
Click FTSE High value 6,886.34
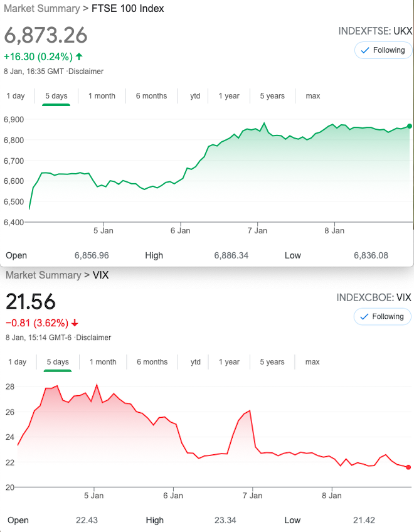[231, 255]
